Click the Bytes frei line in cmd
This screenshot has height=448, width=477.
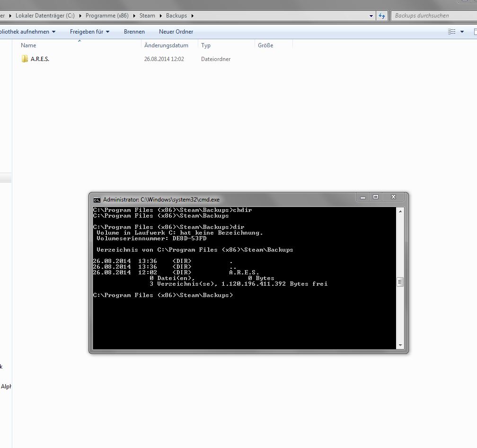point(239,284)
